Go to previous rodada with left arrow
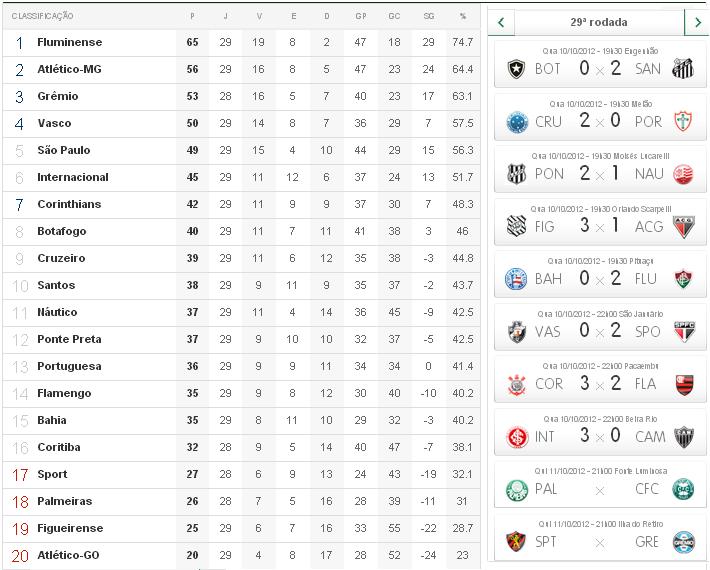Viewport: 710px width, 570px height. [500, 21]
